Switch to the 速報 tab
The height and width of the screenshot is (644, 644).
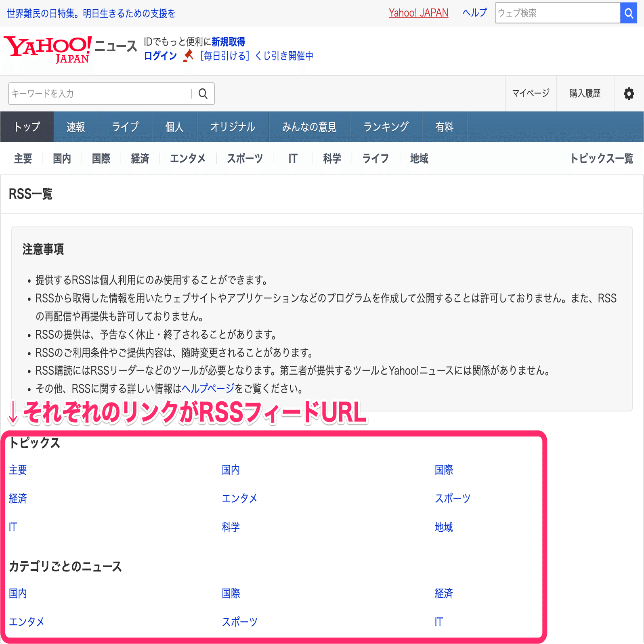point(76,127)
